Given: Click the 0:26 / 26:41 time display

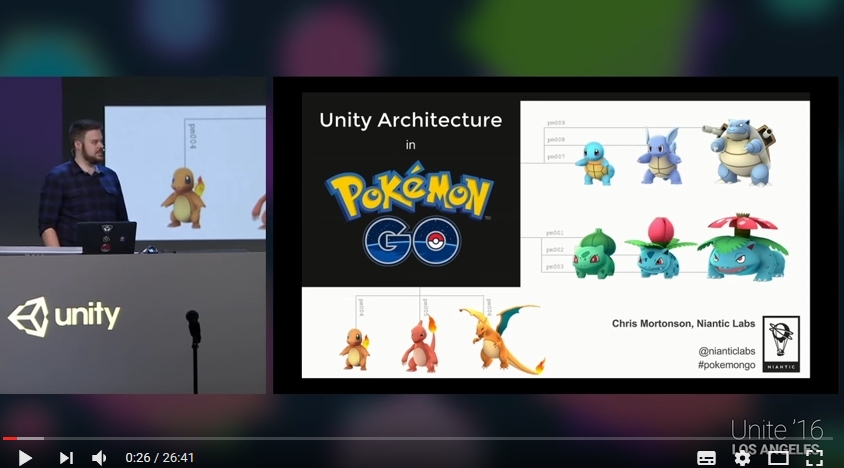Looking at the screenshot, I should coord(159,458).
